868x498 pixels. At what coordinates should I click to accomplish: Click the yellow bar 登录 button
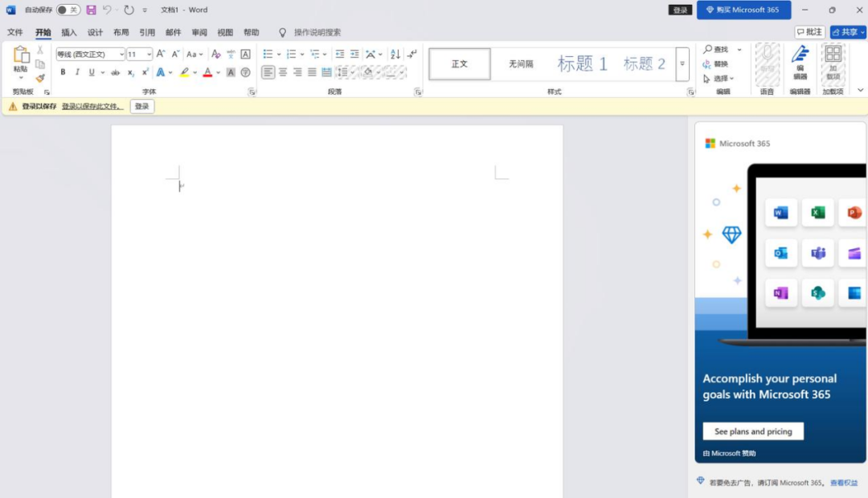(142, 106)
